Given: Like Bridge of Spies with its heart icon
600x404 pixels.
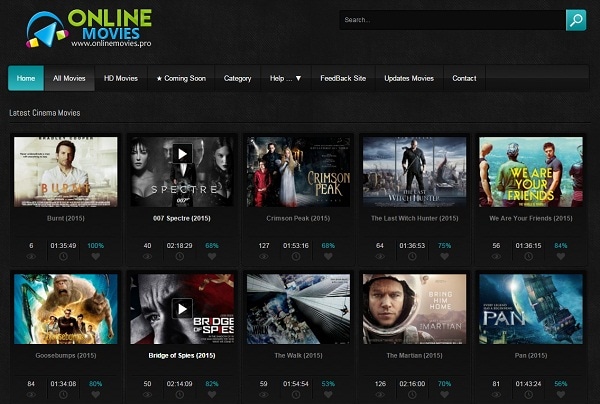Looking at the screenshot, I should coord(212,394).
